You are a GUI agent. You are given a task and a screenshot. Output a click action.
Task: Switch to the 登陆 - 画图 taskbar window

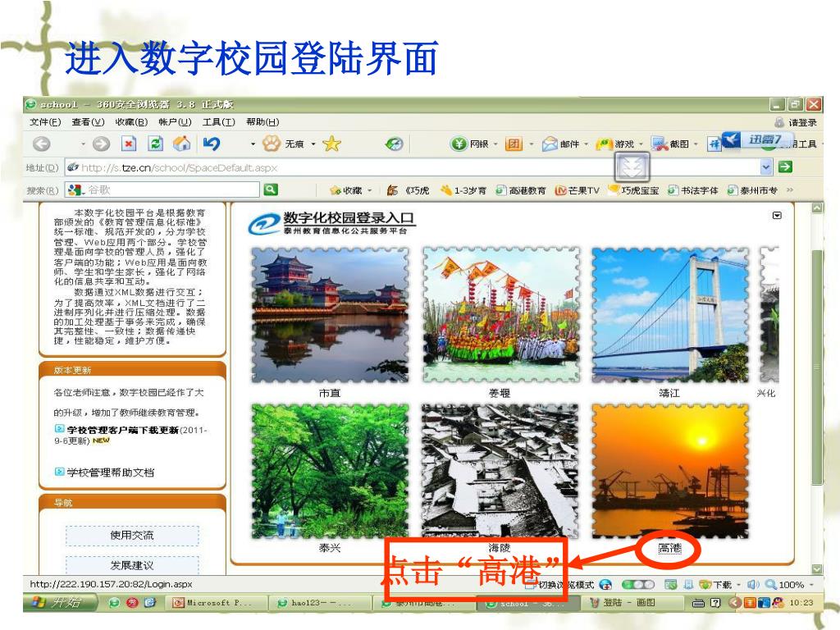631,603
